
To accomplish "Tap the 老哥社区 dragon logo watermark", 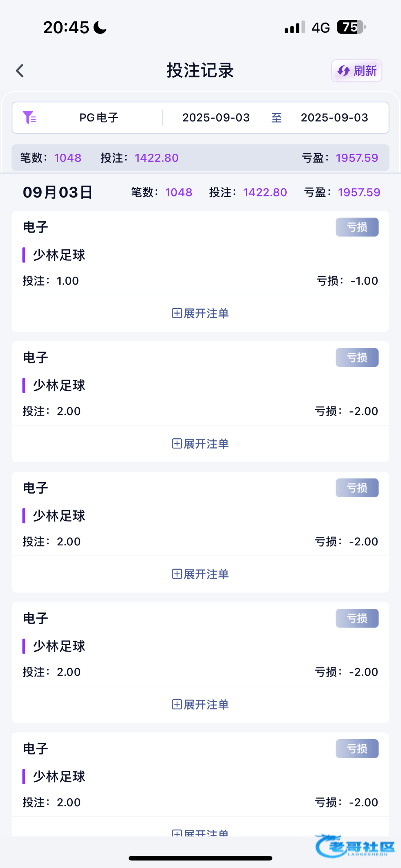I will tap(354, 846).
